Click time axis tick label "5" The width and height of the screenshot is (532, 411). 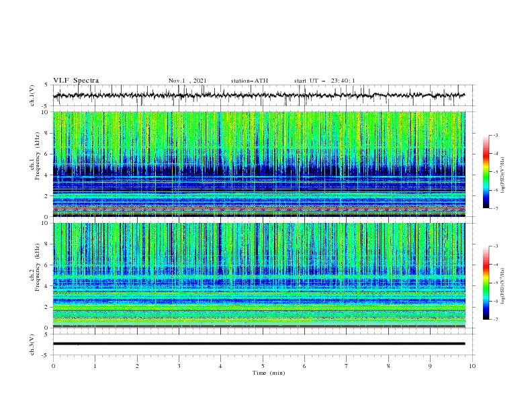click(263, 366)
